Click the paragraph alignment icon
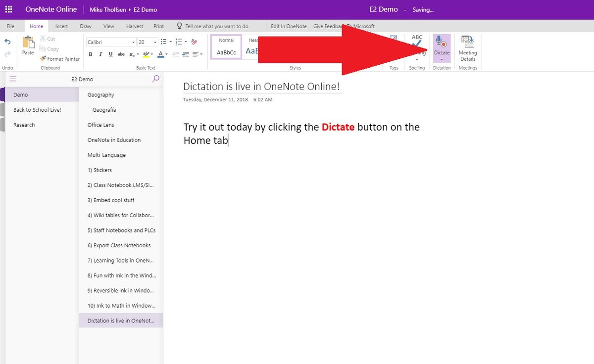This screenshot has width=594, height=364. (196, 54)
